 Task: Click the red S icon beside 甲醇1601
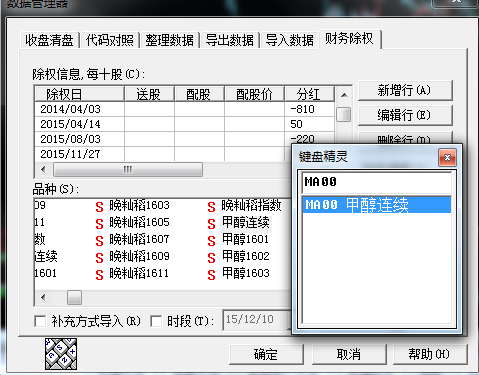pyautogui.click(x=211, y=241)
